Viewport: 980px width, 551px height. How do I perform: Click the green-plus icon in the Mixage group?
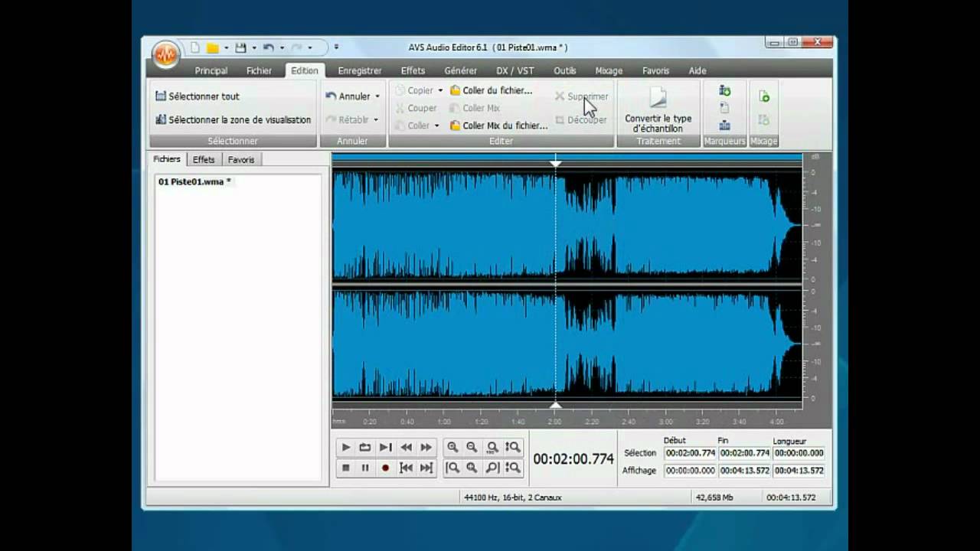click(764, 96)
